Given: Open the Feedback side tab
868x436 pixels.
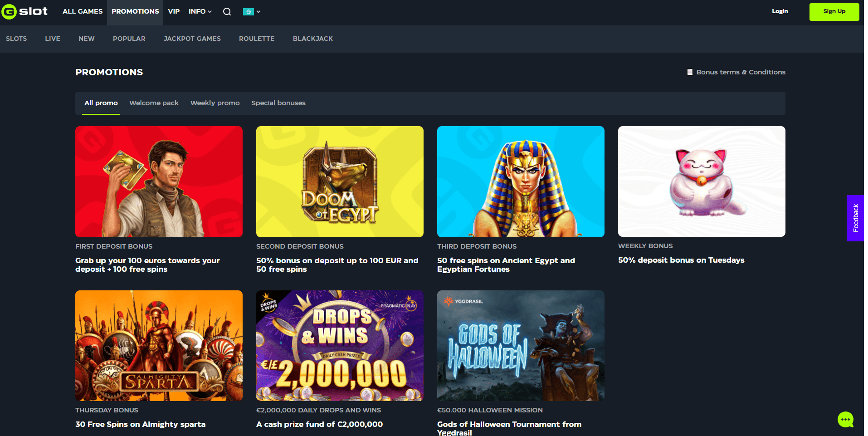Looking at the screenshot, I should tap(855, 218).
